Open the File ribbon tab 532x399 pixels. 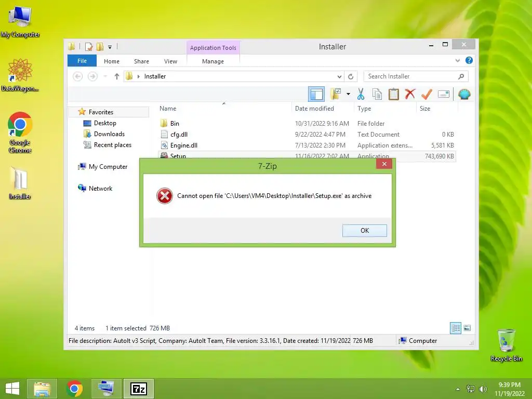(x=82, y=61)
